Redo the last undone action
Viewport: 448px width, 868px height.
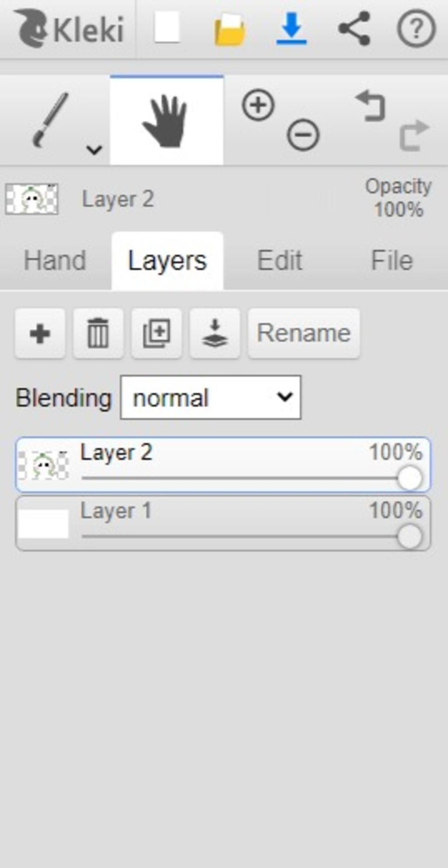coord(414,135)
